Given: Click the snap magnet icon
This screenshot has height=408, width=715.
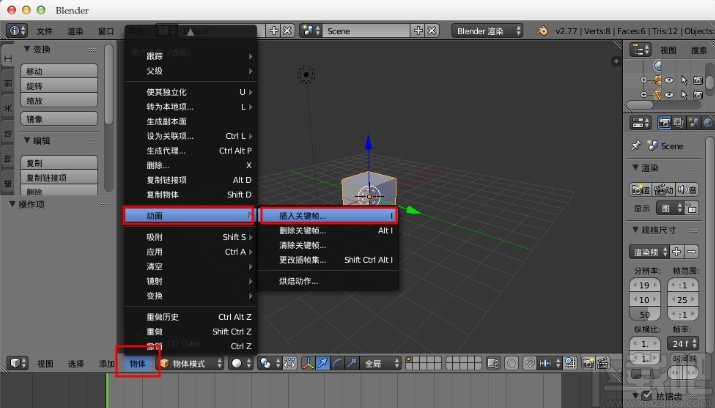Looking at the screenshot, I should click(529, 363).
